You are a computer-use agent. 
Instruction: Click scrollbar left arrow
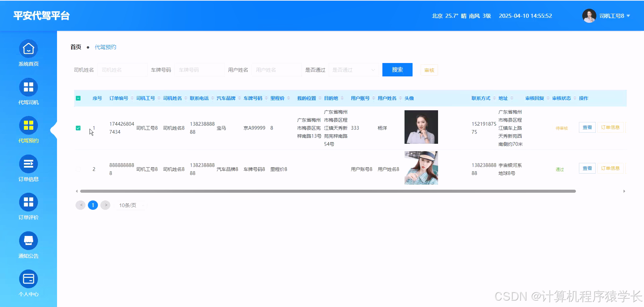(77, 191)
